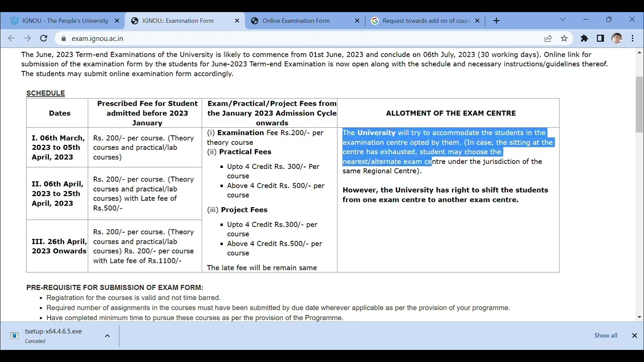Click Required number of assignments bullet

pyautogui.click(x=278, y=308)
